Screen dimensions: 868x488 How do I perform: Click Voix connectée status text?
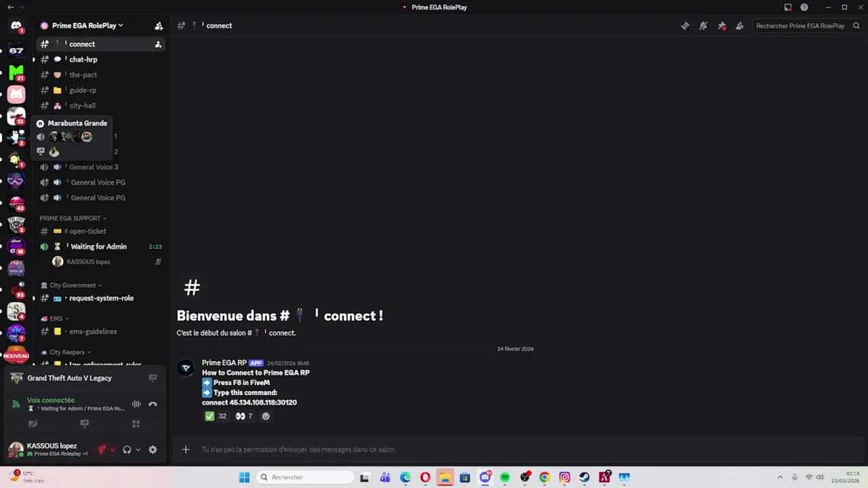(51, 400)
